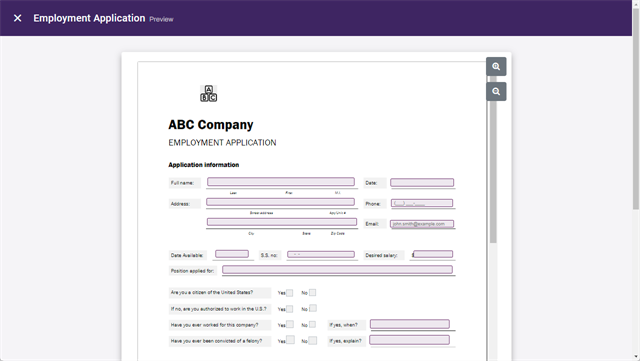Click the 'Application information' section heading
Image resolution: width=640 pixels, height=361 pixels.
[204, 165]
